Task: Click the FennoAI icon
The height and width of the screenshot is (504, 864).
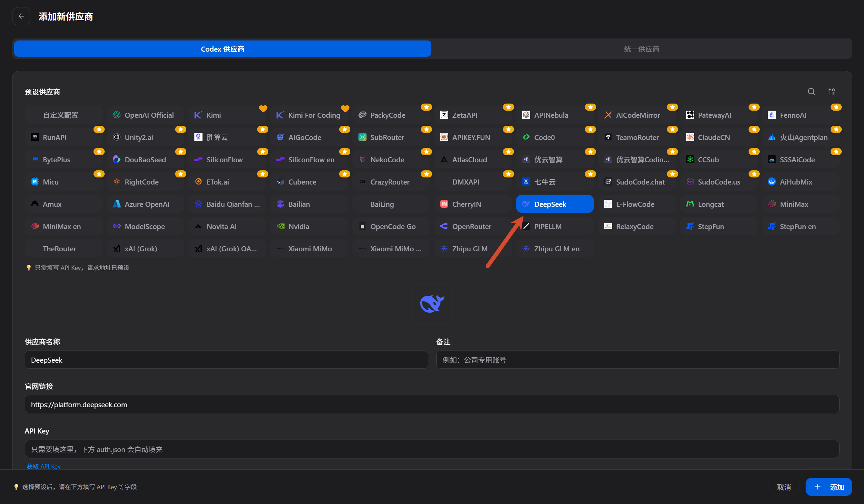Action: tap(772, 115)
